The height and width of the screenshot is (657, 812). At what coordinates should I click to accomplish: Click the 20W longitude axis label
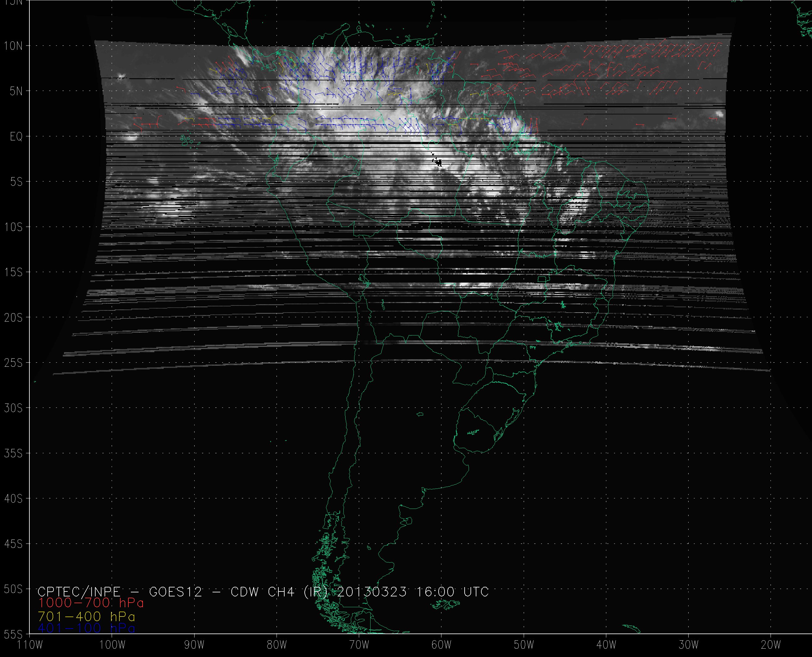pyautogui.click(x=771, y=645)
